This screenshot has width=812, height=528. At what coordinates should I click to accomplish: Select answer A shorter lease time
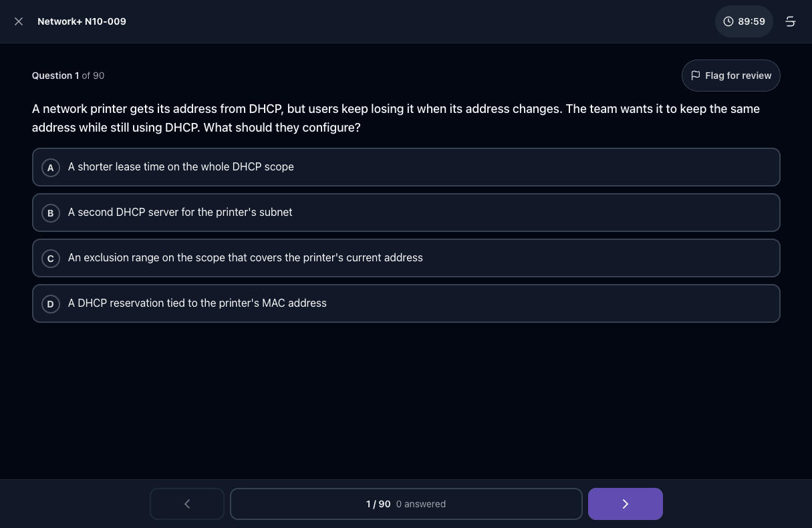pyautogui.click(x=406, y=167)
